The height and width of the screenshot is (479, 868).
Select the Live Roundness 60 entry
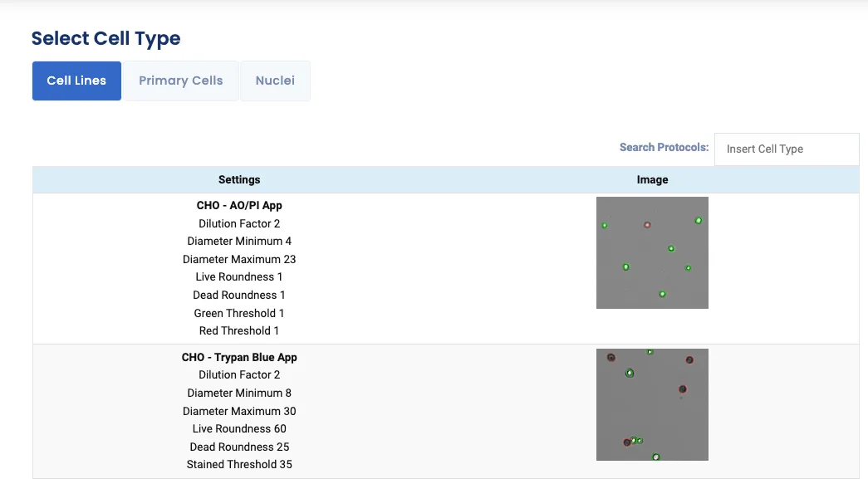pos(239,428)
